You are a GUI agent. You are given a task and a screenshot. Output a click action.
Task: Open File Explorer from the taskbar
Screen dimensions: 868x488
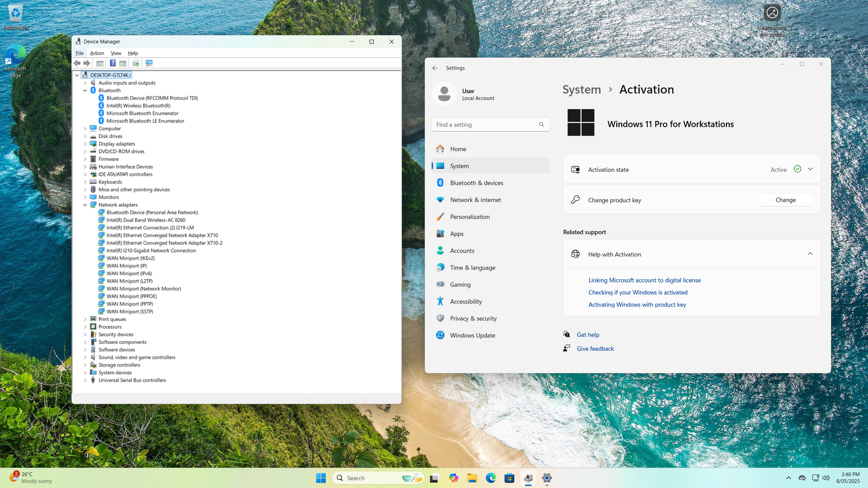click(x=472, y=478)
